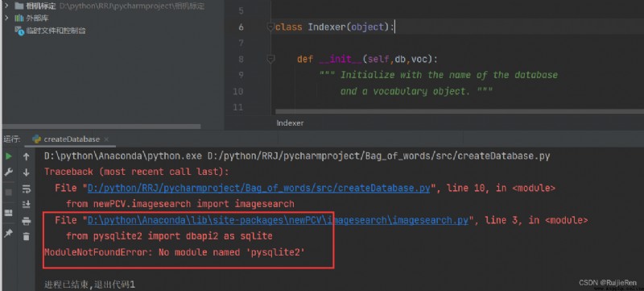The height and width of the screenshot is (291, 644).
Task: Click Indexer breadcrumb below editor
Action: click(290, 123)
